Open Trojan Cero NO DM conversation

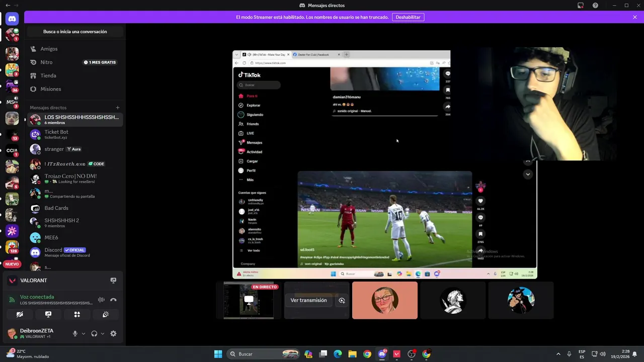[x=75, y=178]
